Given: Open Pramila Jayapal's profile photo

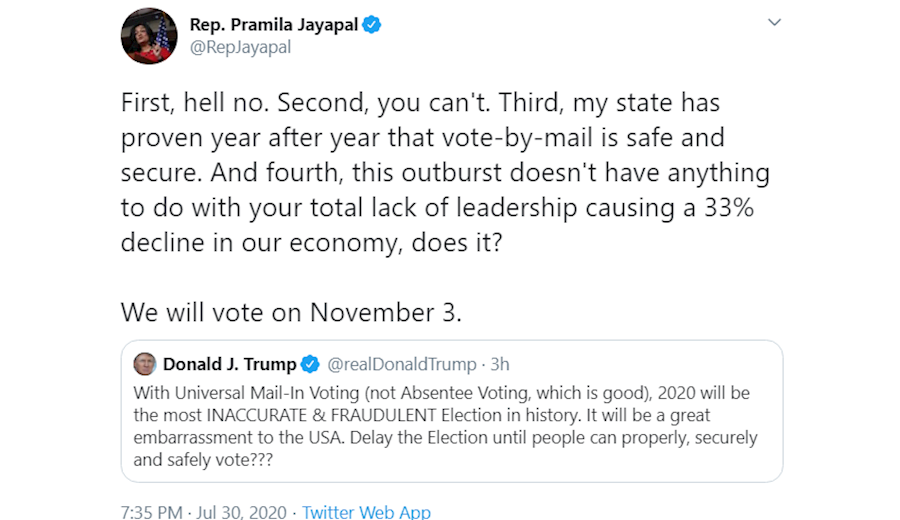Looking at the screenshot, I should [146, 38].
